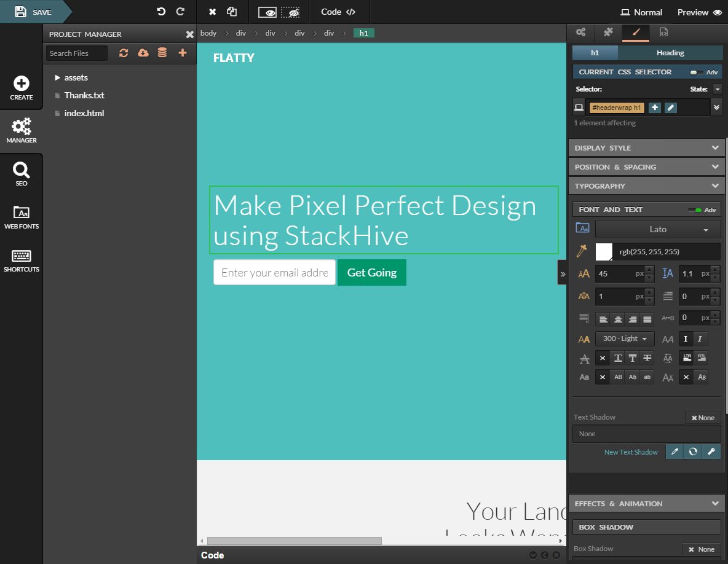
Task: Select the index.html file
Action: 84,113
